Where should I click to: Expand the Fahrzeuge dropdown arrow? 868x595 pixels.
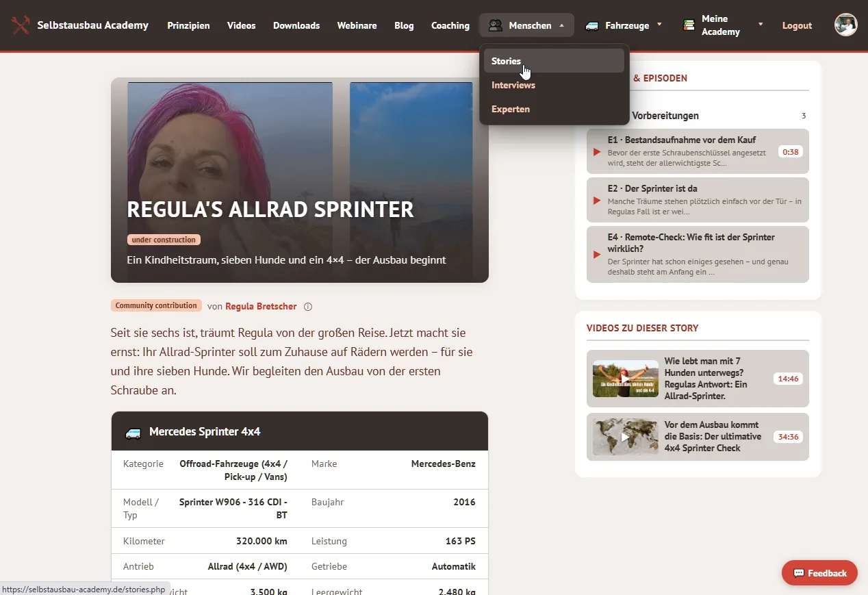click(659, 25)
